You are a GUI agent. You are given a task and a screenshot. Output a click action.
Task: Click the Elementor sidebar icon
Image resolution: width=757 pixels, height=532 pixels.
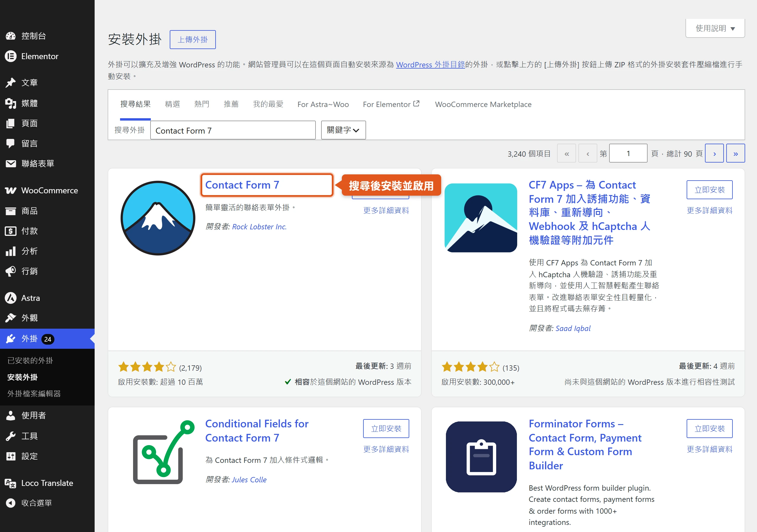point(11,56)
